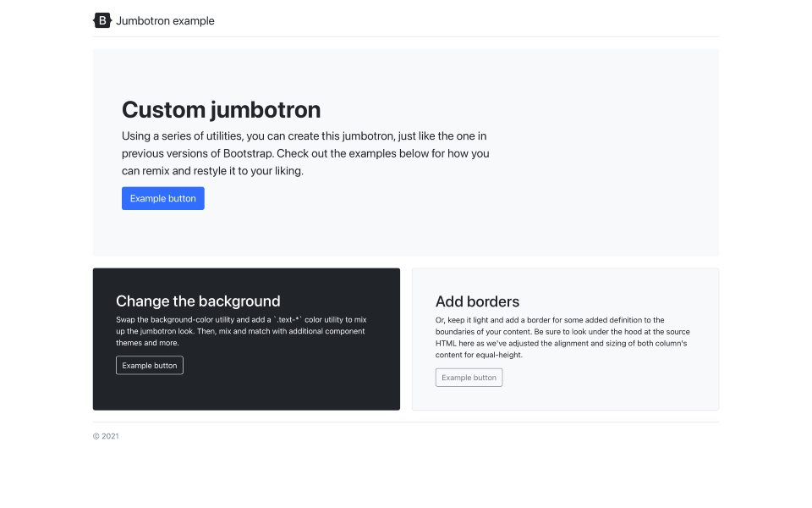Click the paragraph starting "Swap the background-color utility"
This screenshot has height=508, width=812.
click(x=241, y=331)
